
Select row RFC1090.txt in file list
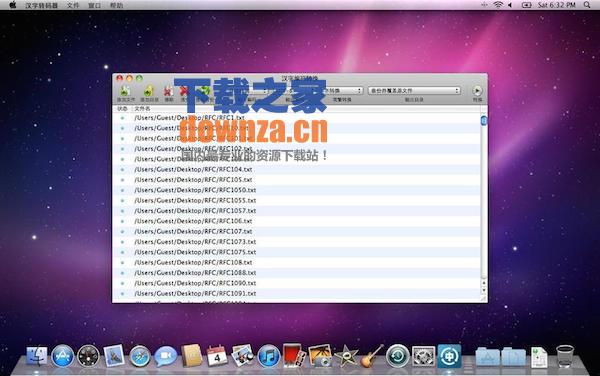[297, 283]
